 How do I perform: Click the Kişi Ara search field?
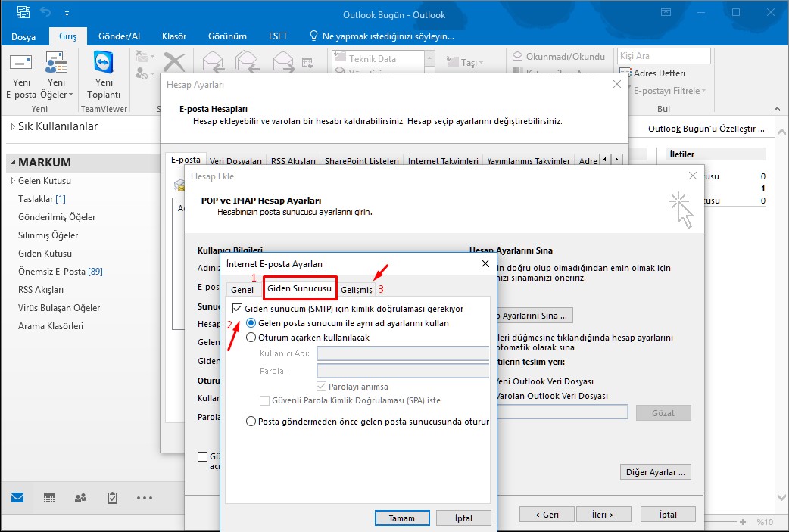664,56
